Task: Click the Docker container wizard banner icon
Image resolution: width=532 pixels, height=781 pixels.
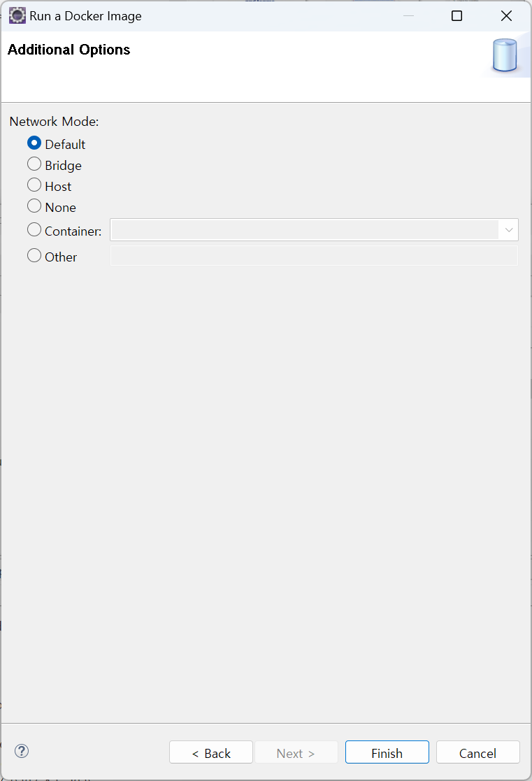Action: point(503,56)
